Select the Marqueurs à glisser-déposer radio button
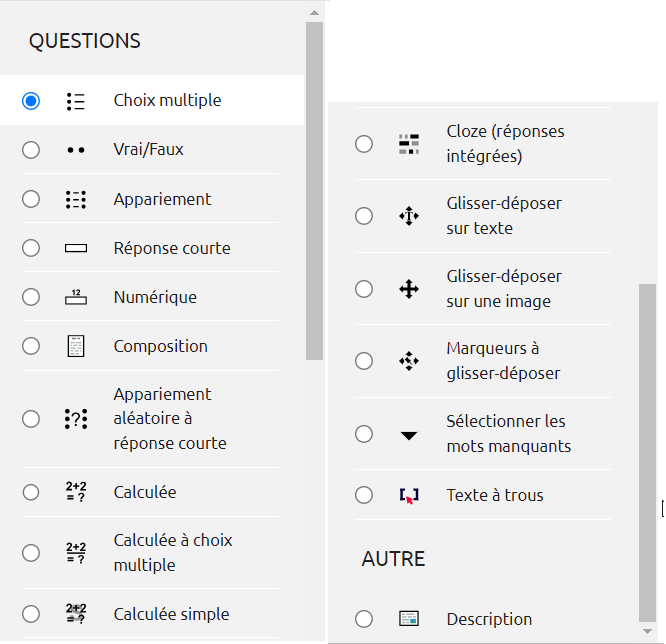This screenshot has width=666, height=644. (x=364, y=361)
